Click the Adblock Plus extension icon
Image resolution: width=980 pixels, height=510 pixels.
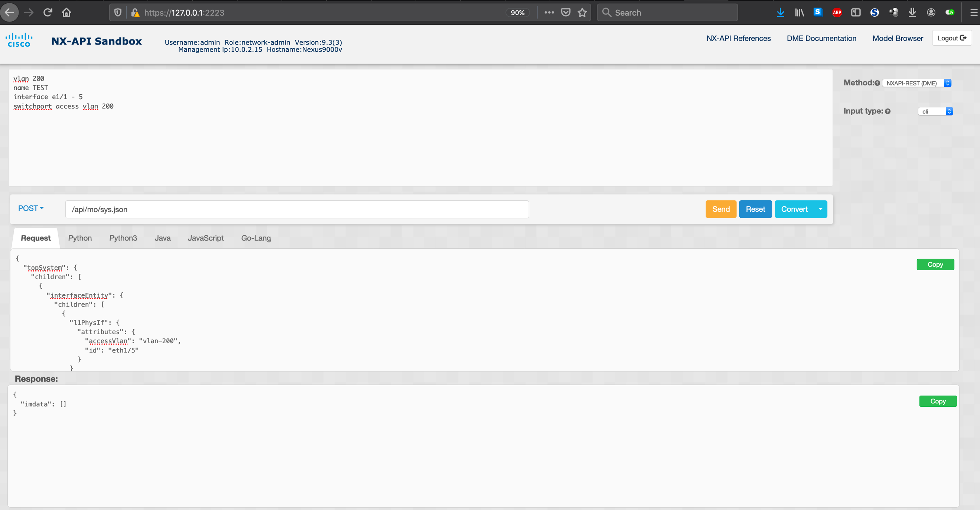pyautogui.click(x=837, y=12)
